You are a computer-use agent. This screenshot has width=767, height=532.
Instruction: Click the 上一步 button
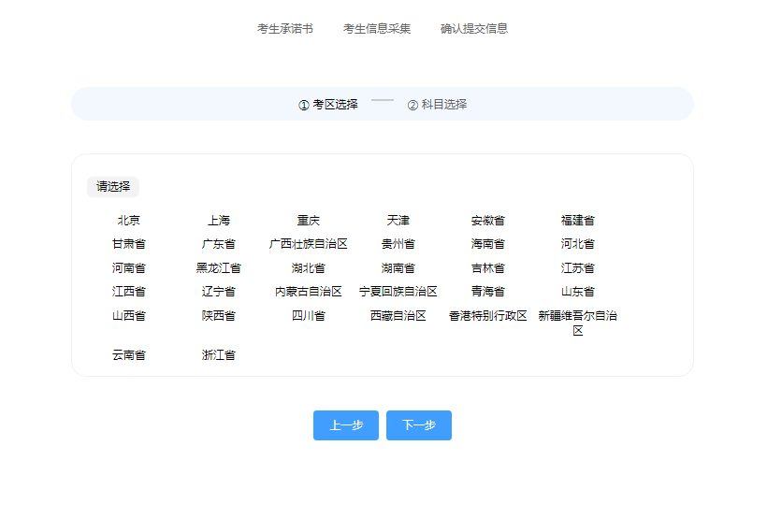[x=345, y=425]
